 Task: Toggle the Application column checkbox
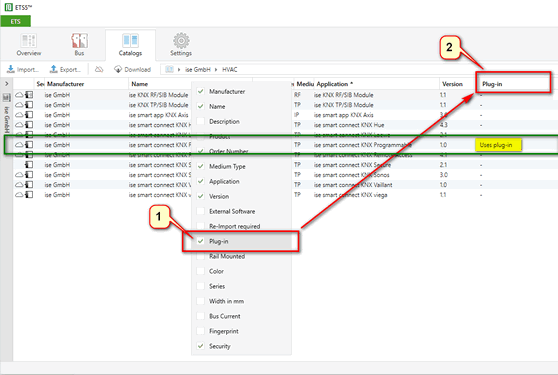click(x=201, y=181)
